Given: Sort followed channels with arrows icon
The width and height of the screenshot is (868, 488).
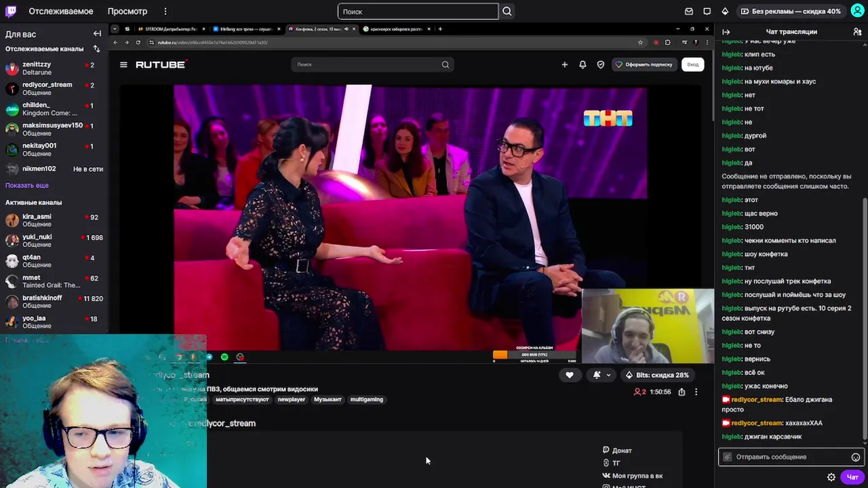Looking at the screenshot, I should point(96,49).
